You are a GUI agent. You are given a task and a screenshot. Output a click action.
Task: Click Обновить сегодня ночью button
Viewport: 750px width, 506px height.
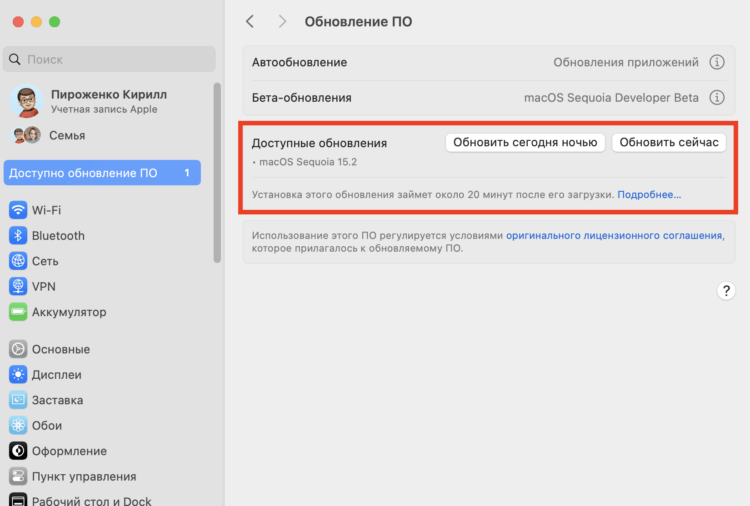(x=525, y=143)
